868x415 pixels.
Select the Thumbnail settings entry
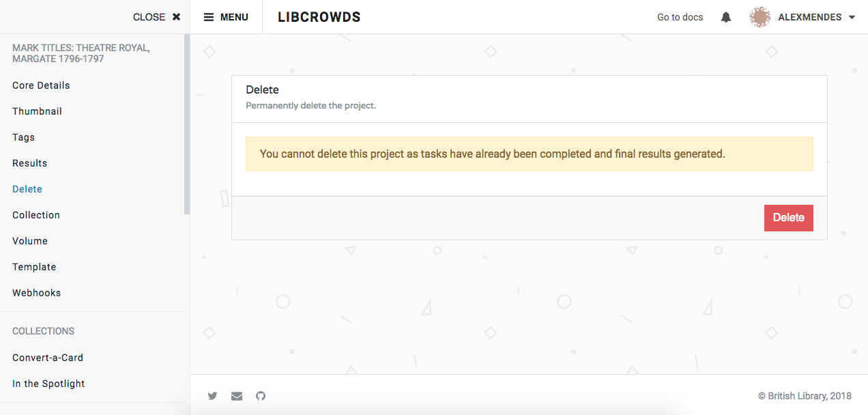37,111
